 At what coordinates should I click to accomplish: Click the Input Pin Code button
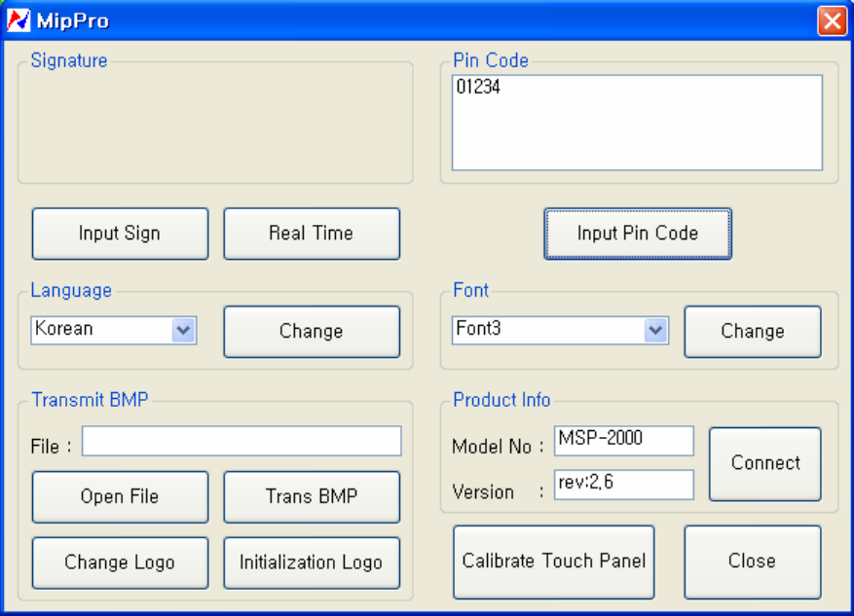[x=638, y=234]
